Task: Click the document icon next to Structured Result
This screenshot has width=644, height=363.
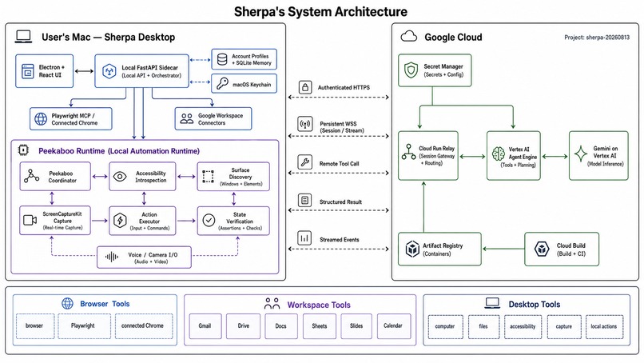Action: point(304,200)
